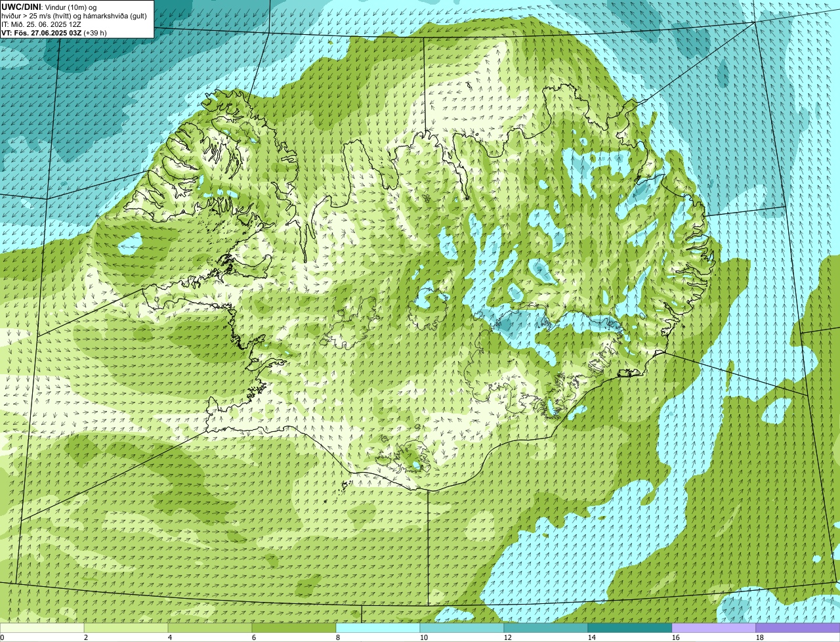Click the 'hviður > 25 m/s (hvítt)' description line

coord(74,16)
